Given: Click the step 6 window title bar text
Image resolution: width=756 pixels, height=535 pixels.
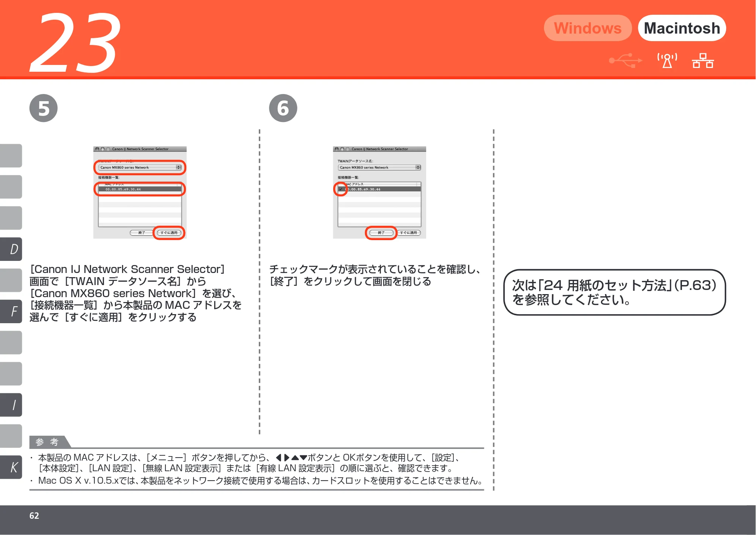Looking at the screenshot, I should click(x=380, y=149).
